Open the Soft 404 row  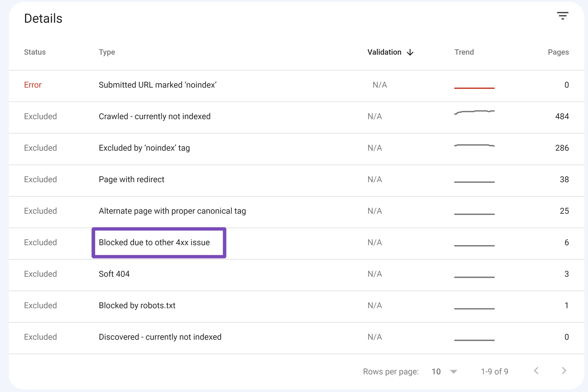296,275
